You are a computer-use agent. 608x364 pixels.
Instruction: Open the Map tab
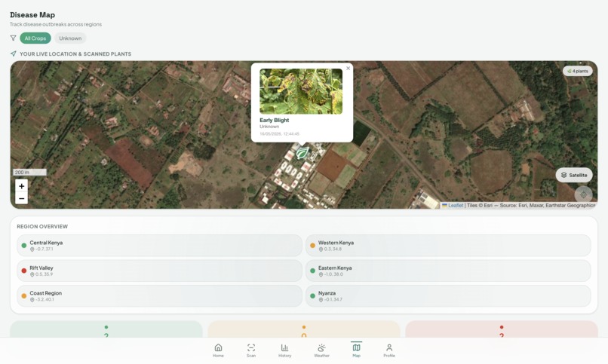(356, 350)
